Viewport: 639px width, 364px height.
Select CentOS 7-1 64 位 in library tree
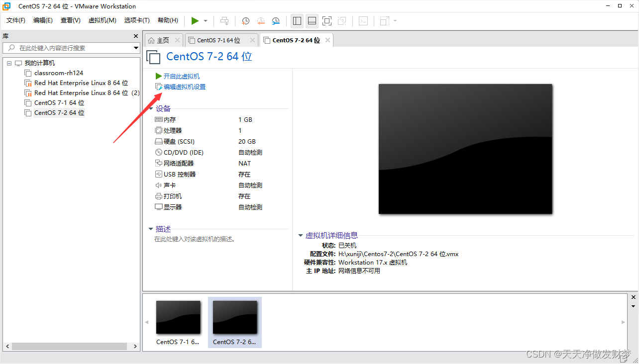59,103
